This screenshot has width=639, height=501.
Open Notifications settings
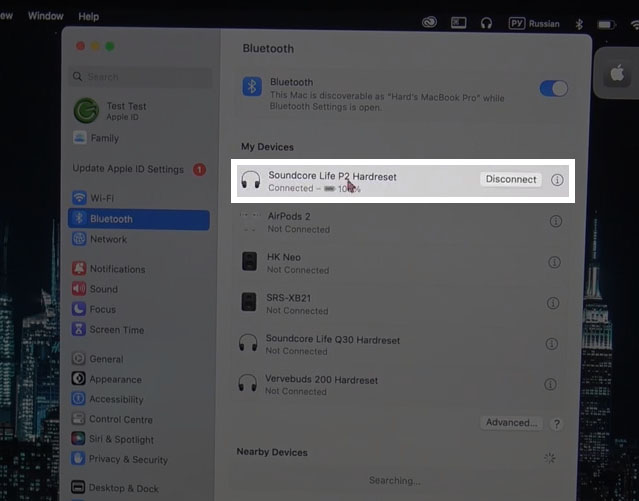tap(109, 269)
